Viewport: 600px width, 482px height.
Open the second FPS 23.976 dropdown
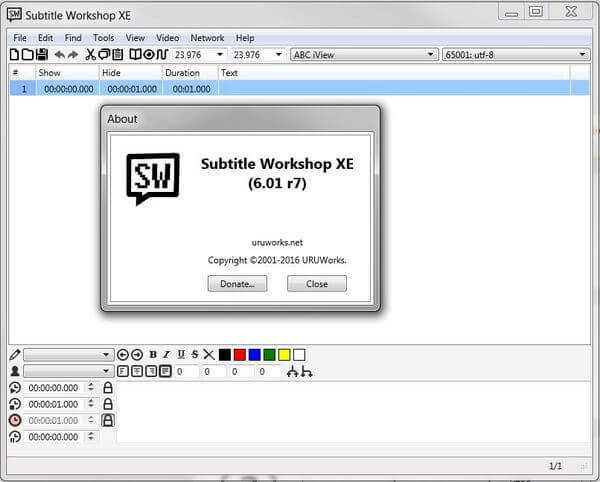pyautogui.click(x=279, y=55)
